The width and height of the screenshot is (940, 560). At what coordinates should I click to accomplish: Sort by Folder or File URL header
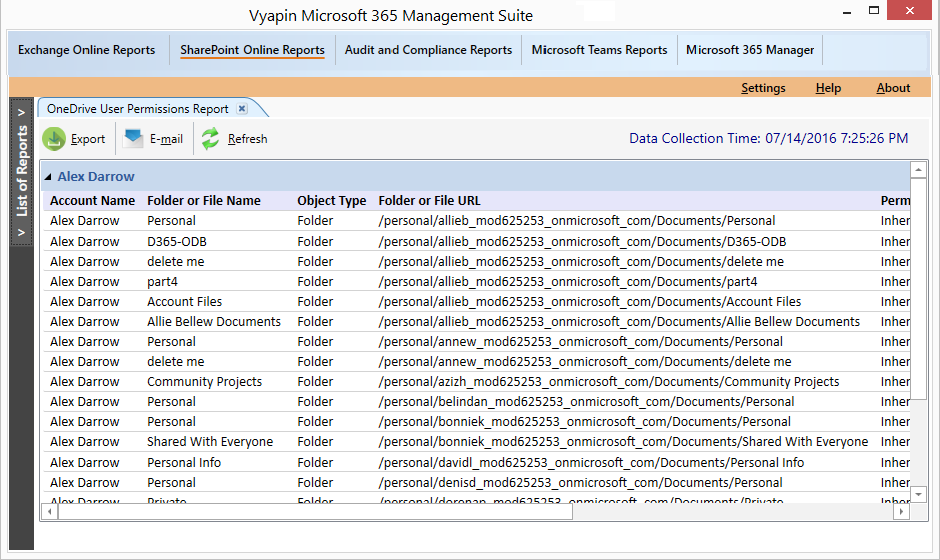[x=429, y=201]
